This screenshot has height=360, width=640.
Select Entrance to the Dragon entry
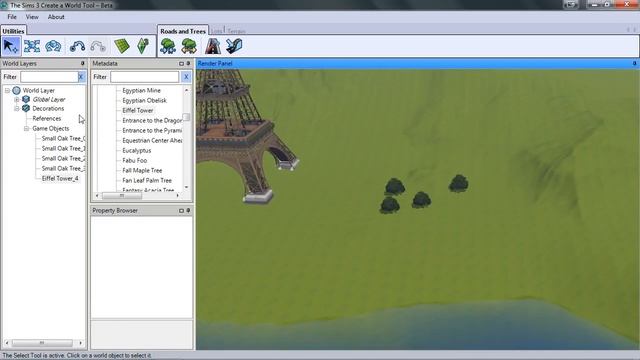[x=152, y=120]
